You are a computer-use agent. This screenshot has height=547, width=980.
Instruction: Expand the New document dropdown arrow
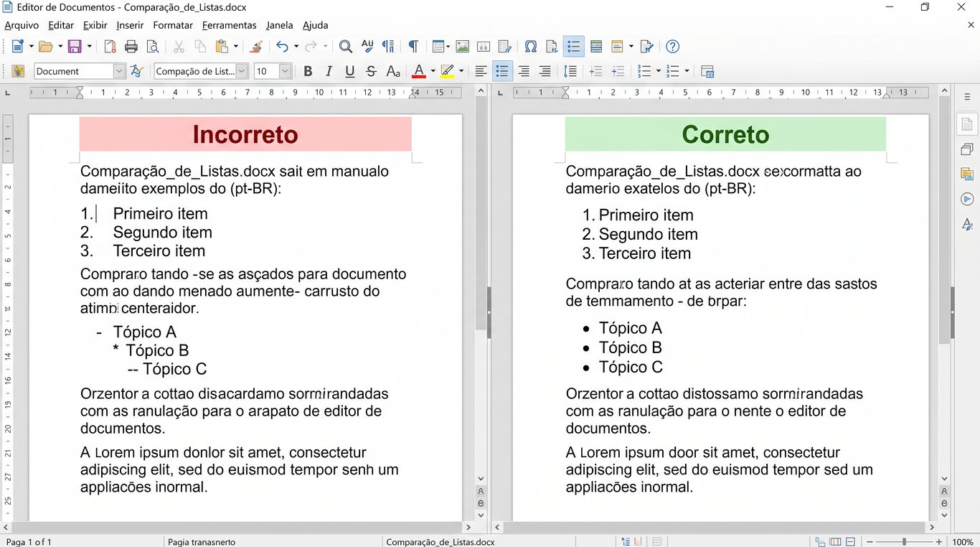(x=31, y=47)
